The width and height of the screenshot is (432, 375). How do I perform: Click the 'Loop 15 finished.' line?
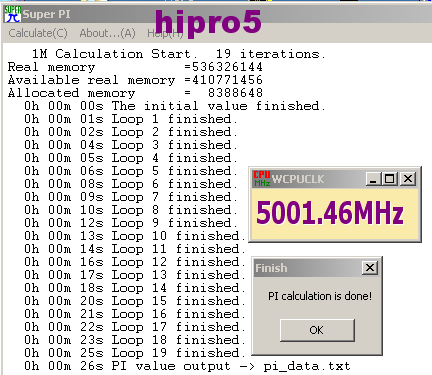point(135,301)
